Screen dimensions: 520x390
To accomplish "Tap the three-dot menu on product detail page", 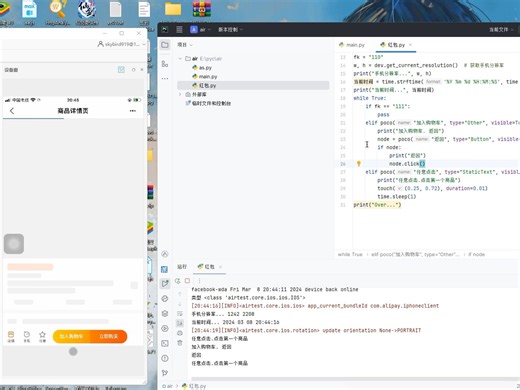I will coord(133,111).
